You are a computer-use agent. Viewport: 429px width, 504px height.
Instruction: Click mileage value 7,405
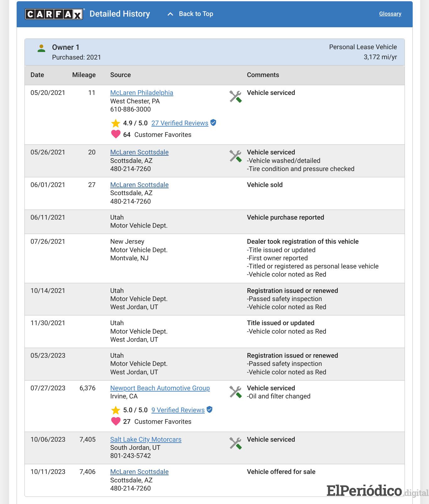click(x=87, y=439)
